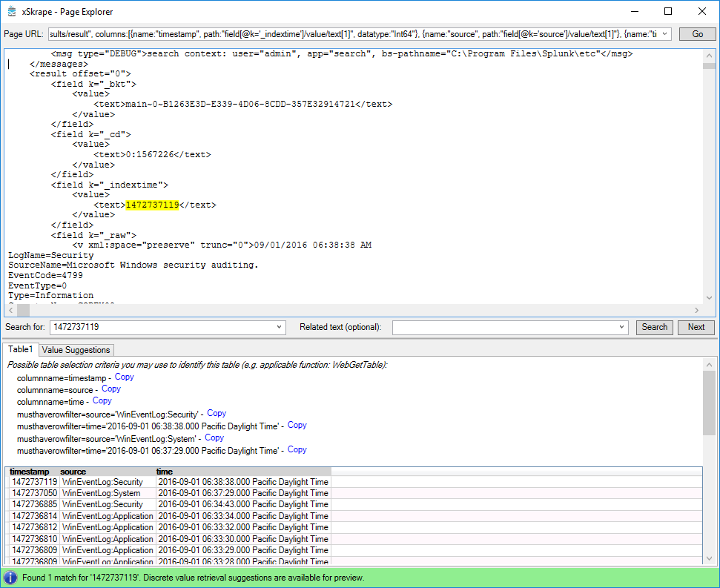Click the table panel scroll up arrow
720x588 pixels.
coord(709,365)
